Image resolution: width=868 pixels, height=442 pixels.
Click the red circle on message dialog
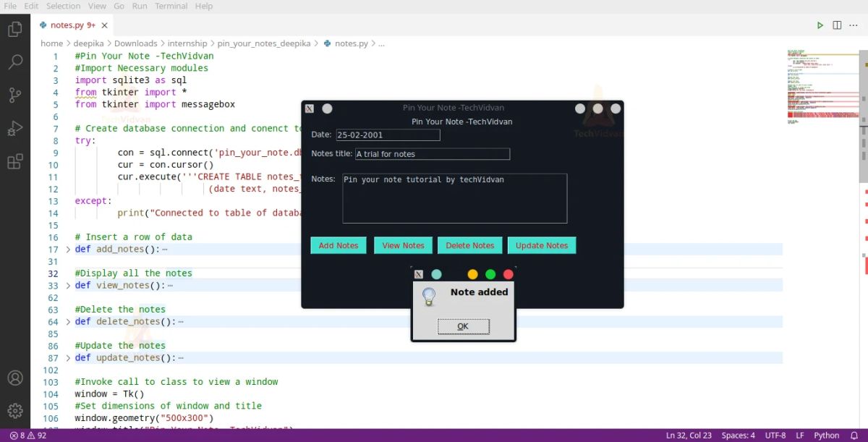(508, 274)
